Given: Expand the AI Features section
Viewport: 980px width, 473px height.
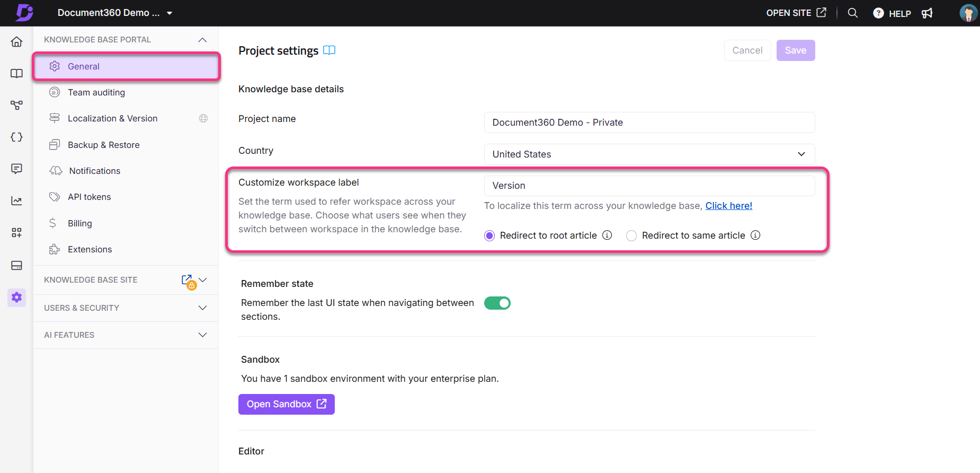Looking at the screenshot, I should pyautogui.click(x=202, y=335).
